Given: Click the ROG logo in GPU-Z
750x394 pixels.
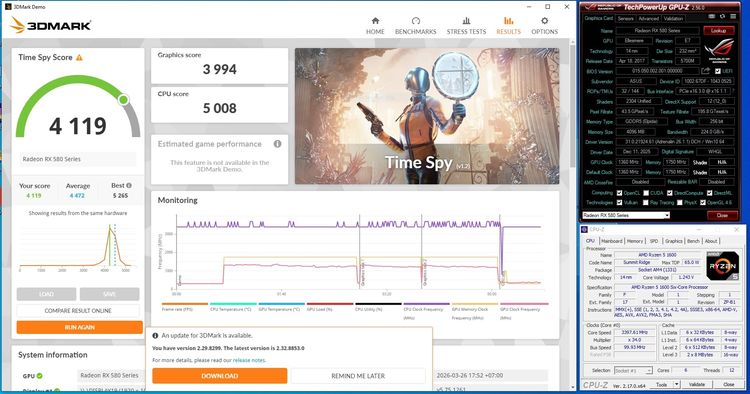Looking at the screenshot, I should [x=718, y=50].
